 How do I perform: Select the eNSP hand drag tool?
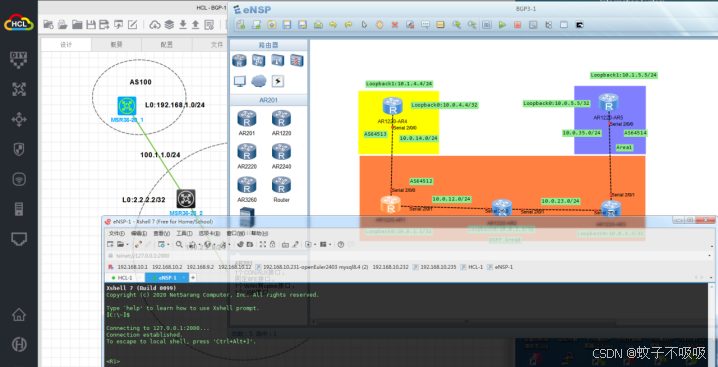[379, 25]
